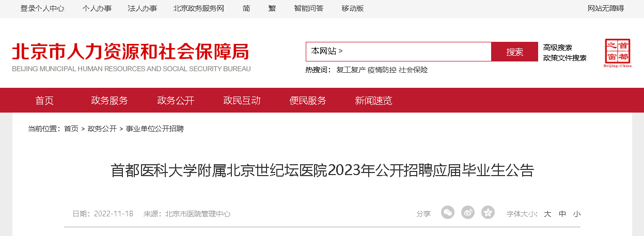Set font size to 大
Viewport: 644px width, 236px height.
pyautogui.click(x=547, y=214)
